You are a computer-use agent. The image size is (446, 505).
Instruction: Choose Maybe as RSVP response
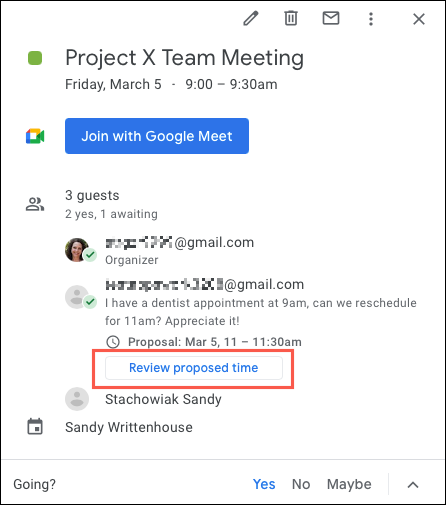(349, 484)
